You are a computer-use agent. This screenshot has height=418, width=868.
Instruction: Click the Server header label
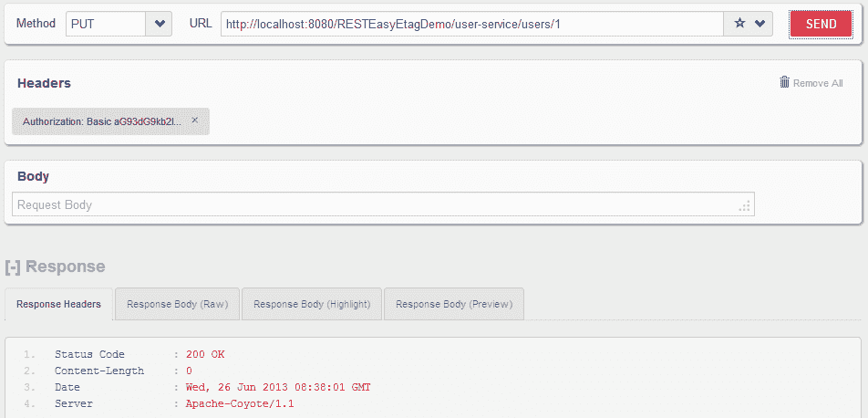click(74, 403)
